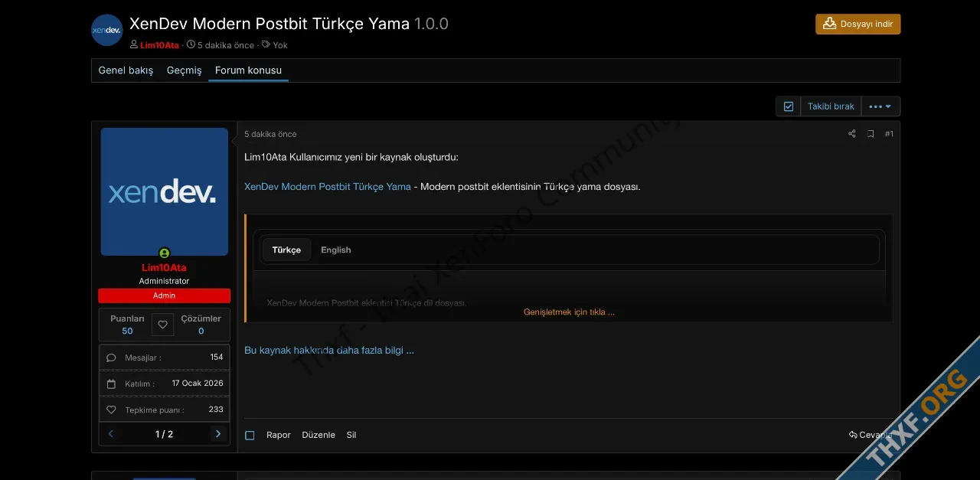Screen dimensions: 980x480
Task: Open the three-dots more options dropdown
Action: pyautogui.click(x=880, y=106)
